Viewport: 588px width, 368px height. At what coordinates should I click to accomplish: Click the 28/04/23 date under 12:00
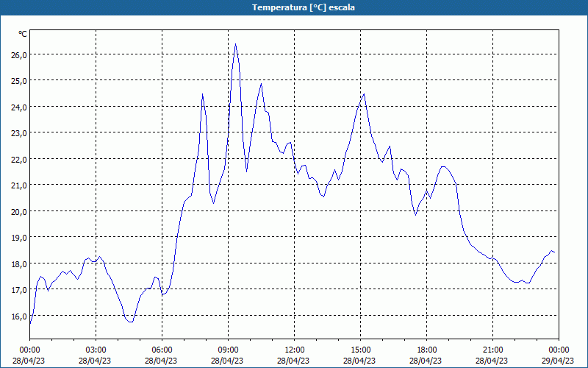click(293, 361)
